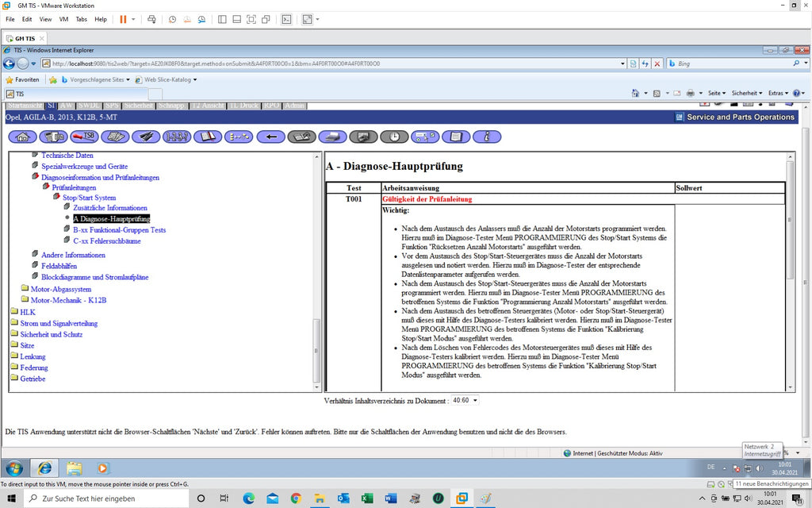Open dropdown beside stretch guest icon
The image size is (812, 508).
[x=317, y=19]
